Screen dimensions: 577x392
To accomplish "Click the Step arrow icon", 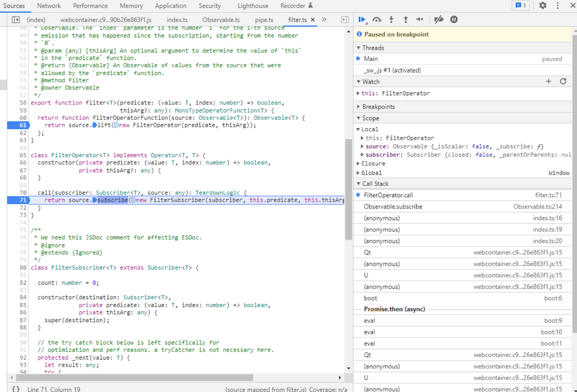I will pos(420,20).
